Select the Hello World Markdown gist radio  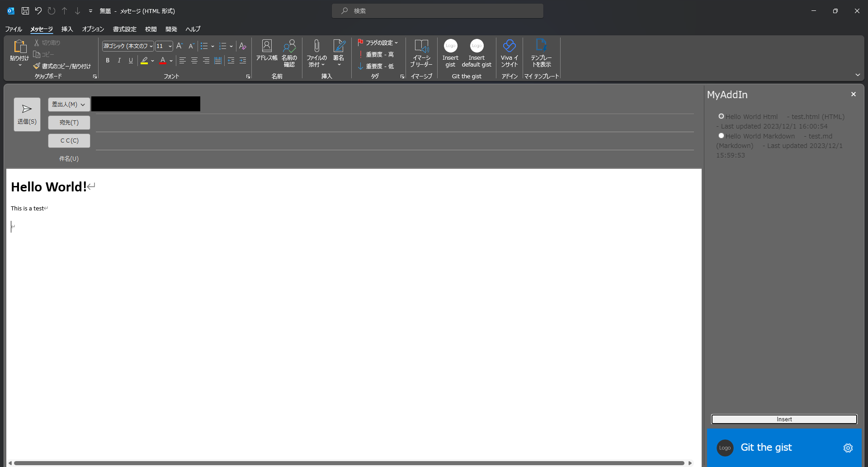721,136
